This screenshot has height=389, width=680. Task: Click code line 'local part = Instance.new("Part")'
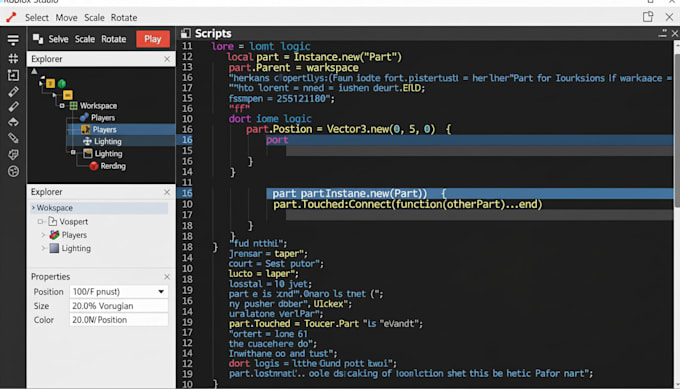coord(314,57)
